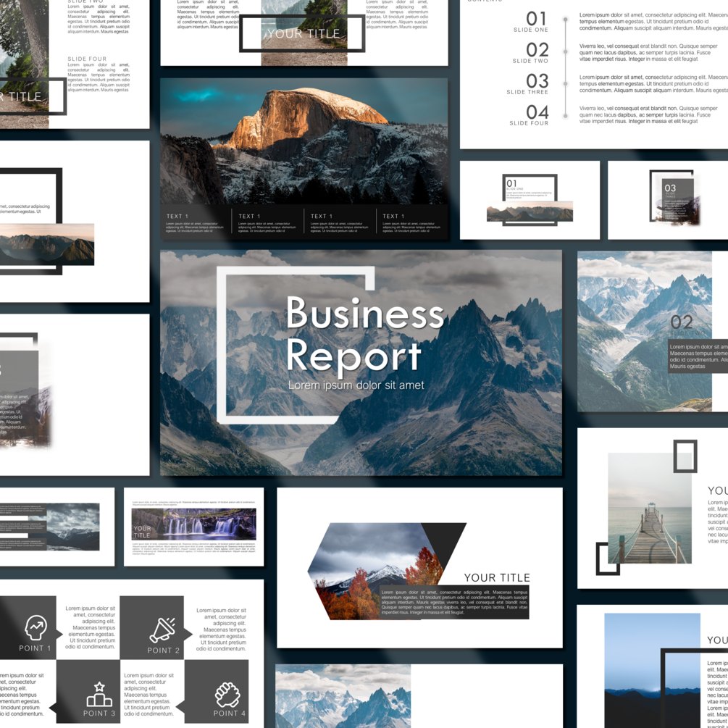Screen dimensions: 728x728
Task: Open the waterfall YOUR TITLE slide
Action: 193,527
